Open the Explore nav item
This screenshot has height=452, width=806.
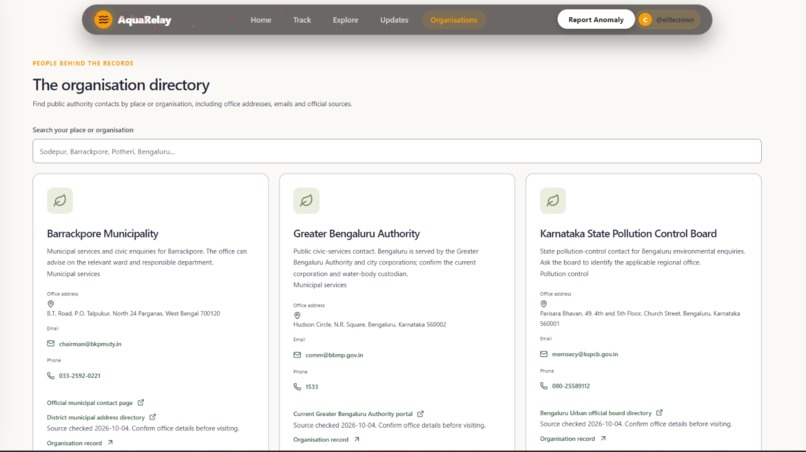[345, 20]
